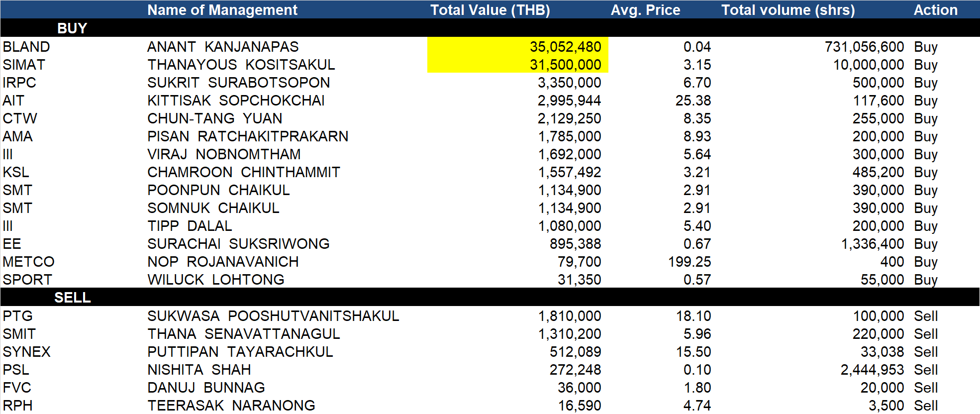Select the IRPC ticker cell
This screenshot has height=414, width=980.
(19, 83)
